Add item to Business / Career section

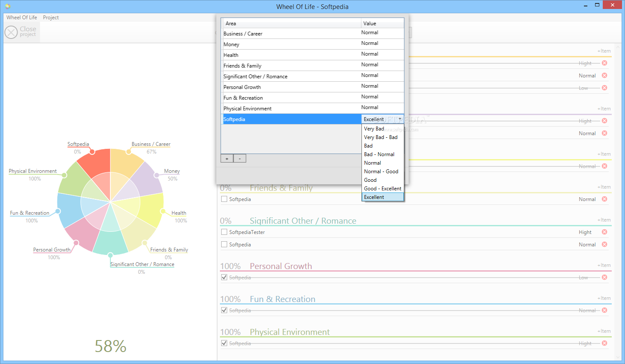604,51
